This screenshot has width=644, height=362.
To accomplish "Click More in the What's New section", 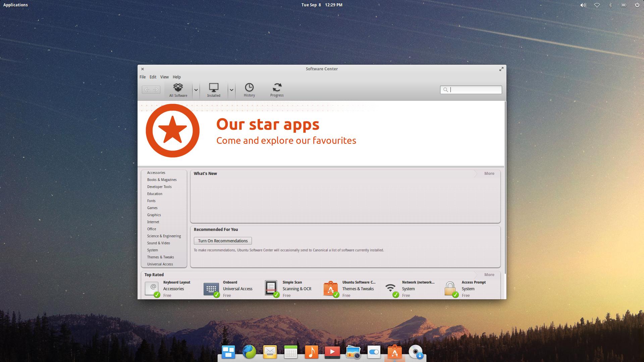I will [x=489, y=173].
